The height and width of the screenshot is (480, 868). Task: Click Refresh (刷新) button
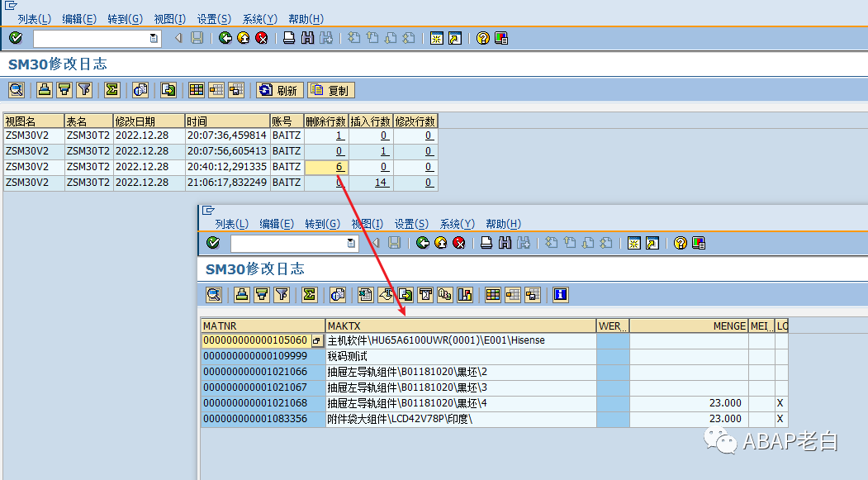[279, 90]
